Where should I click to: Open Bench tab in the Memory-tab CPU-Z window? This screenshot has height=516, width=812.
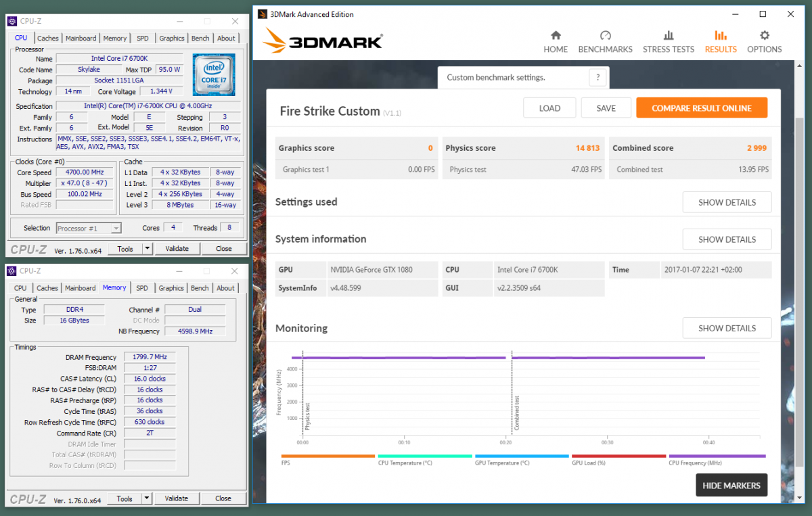[x=200, y=288]
